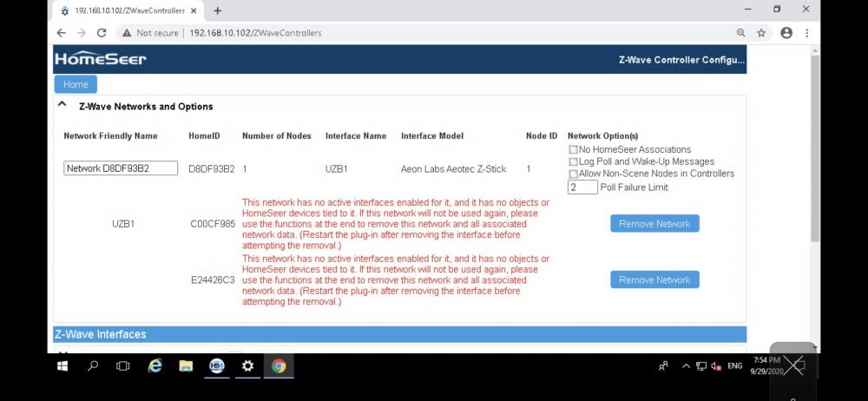868x401 pixels.
Task: Open the Windows Start menu
Action: tap(62, 366)
